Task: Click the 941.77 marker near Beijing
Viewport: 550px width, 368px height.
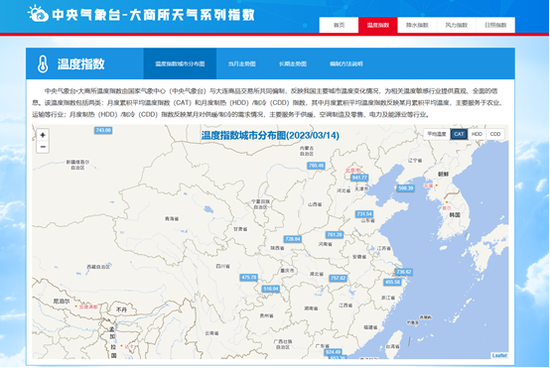Action: (360, 178)
